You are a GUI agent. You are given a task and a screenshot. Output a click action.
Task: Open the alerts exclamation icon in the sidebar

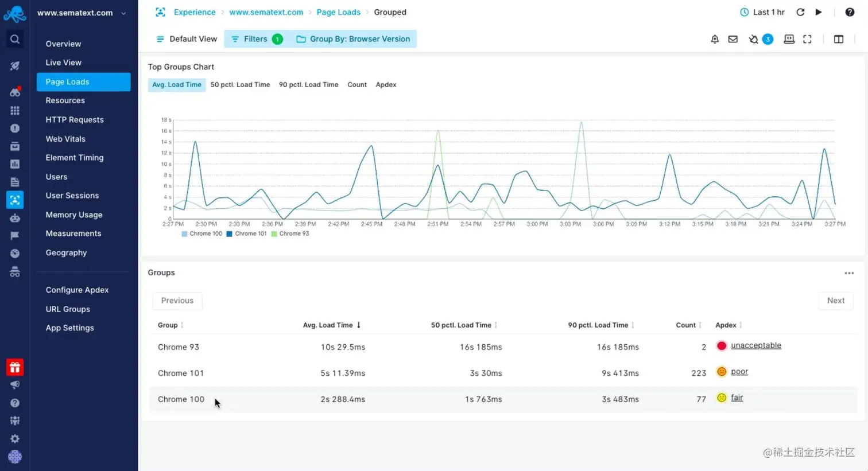pos(15,129)
